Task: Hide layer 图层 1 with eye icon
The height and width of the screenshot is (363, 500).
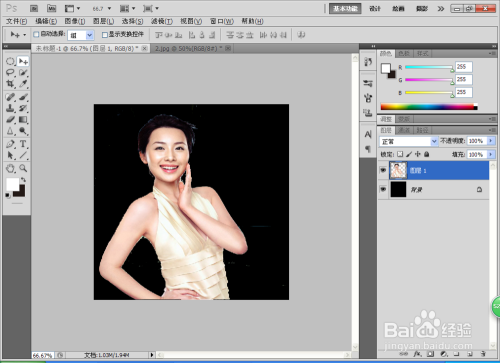Action: [383, 170]
